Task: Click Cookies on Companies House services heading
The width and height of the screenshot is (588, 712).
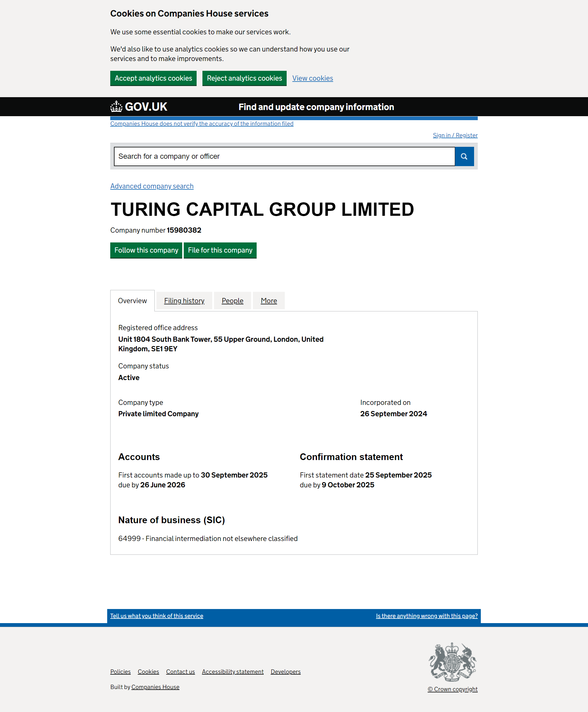Action: point(189,13)
